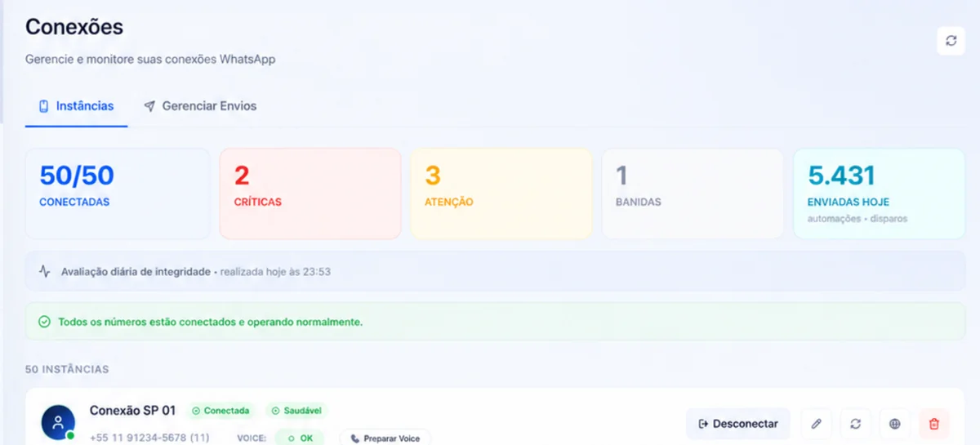Select the Banidas stat card
The image size is (980, 445).
coord(693,194)
